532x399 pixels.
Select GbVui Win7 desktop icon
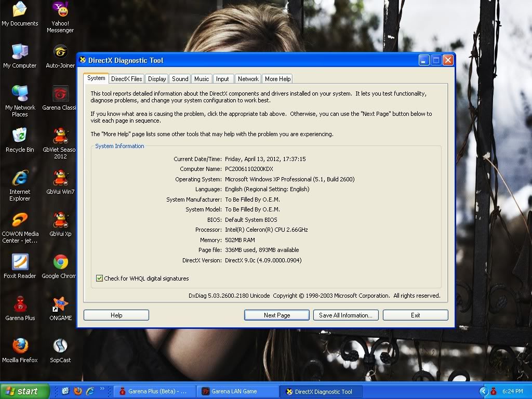click(60, 182)
